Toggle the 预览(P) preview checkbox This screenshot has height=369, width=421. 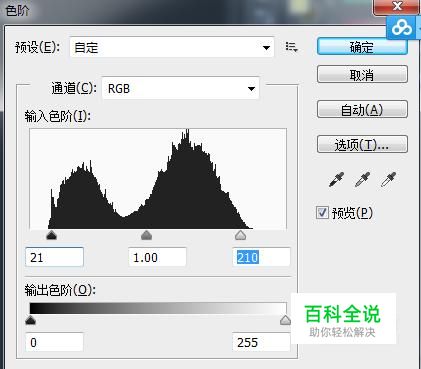pyautogui.click(x=322, y=212)
